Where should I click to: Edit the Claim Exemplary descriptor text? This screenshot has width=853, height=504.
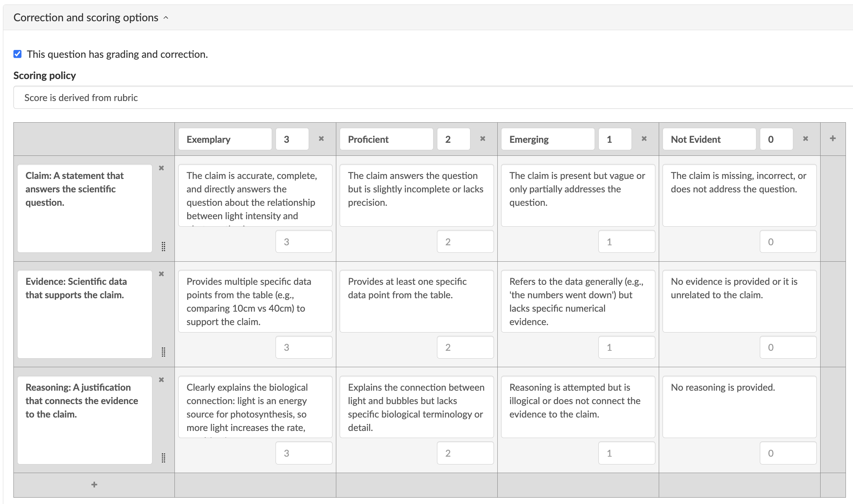[x=255, y=195]
